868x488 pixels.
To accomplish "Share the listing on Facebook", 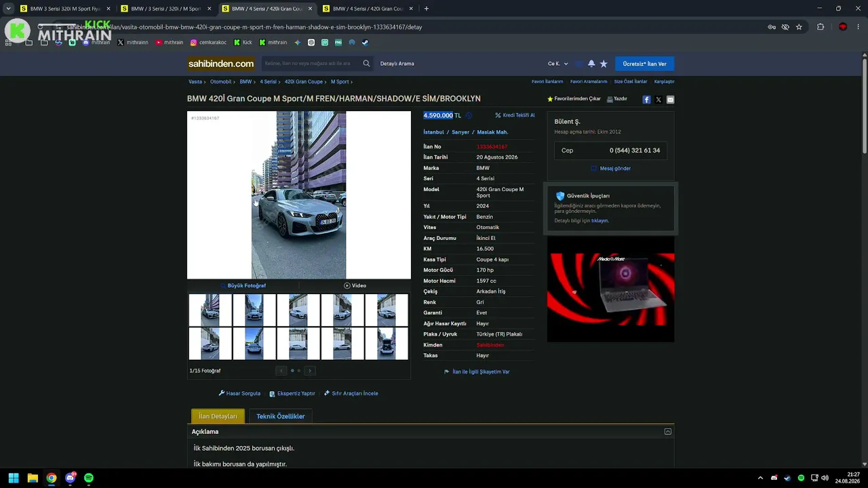I will click(646, 100).
